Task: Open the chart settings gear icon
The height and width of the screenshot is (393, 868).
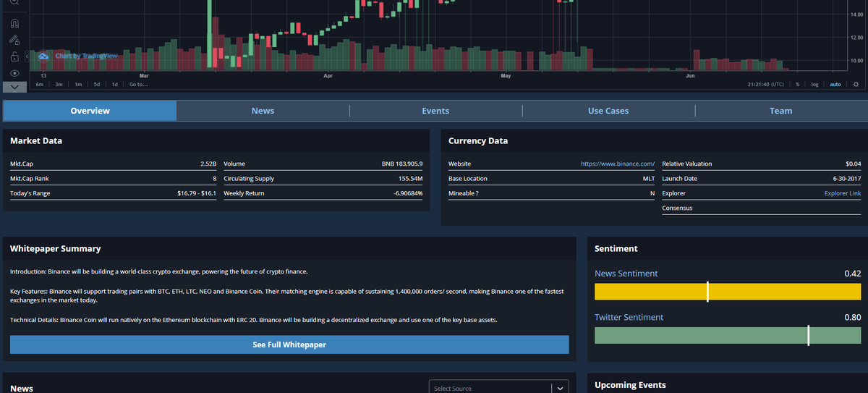Action: tap(856, 84)
